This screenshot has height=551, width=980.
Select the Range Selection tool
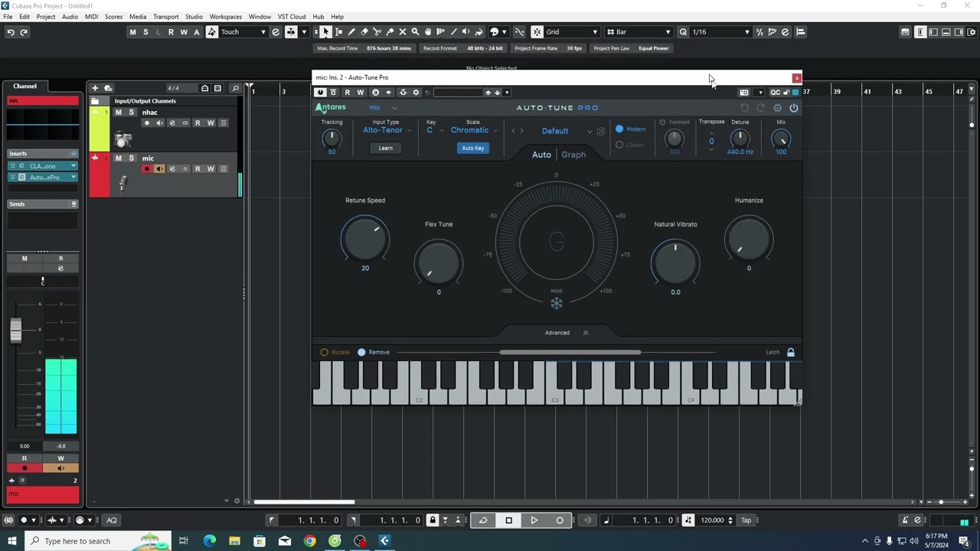(x=339, y=32)
